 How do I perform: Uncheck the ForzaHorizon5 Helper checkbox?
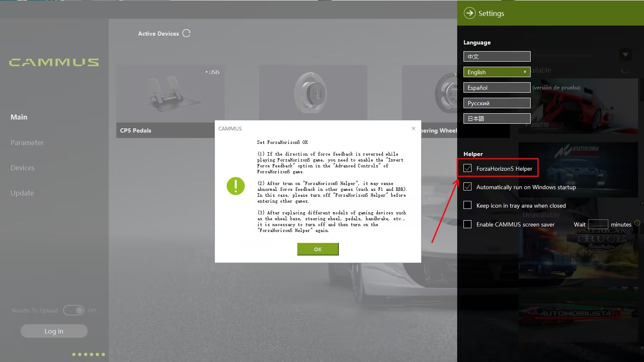[x=467, y=168]
